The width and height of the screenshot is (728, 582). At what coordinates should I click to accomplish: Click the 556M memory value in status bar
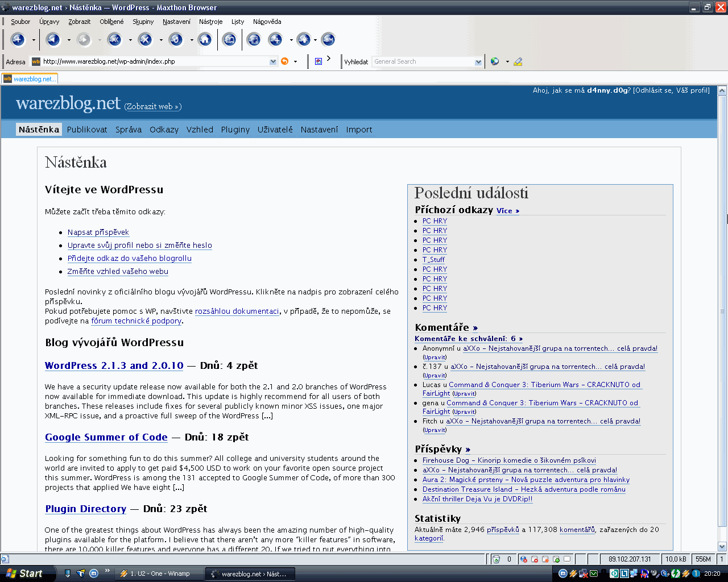[x=704, y=559]
